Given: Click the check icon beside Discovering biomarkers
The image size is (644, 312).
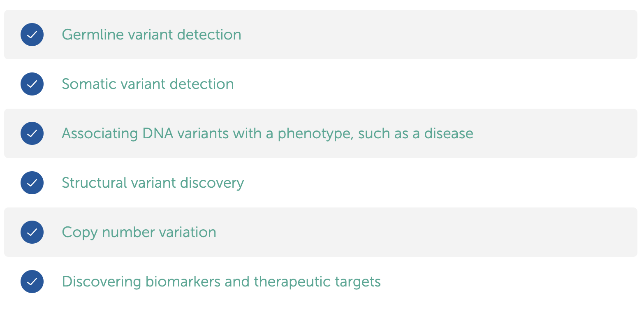Looking at the screenshot, I should click(x=32, y=282).
